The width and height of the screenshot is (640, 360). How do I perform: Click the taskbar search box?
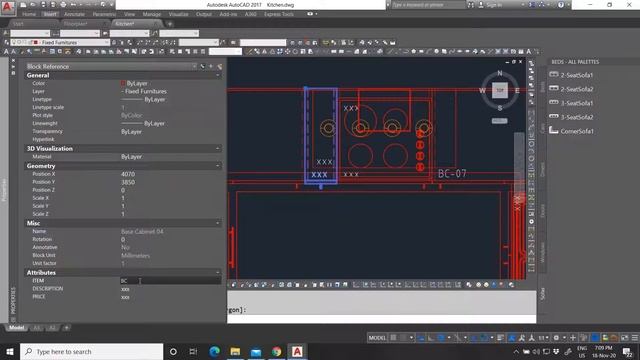(91, 351)
